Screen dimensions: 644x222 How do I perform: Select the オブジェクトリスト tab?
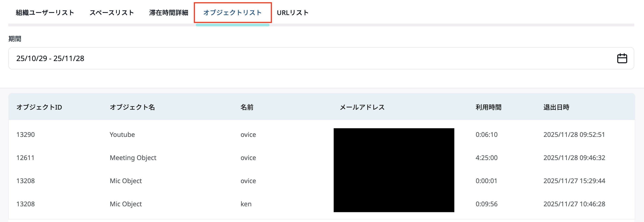click(232, 12)
